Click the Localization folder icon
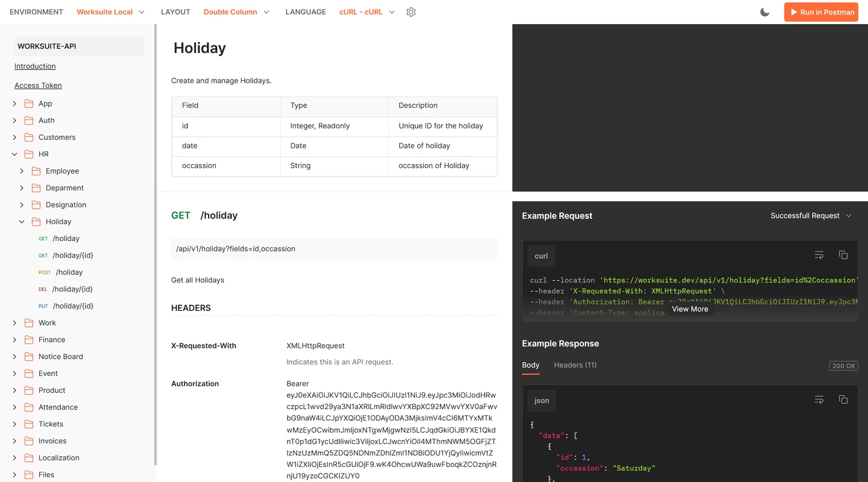 click(29, 458)
